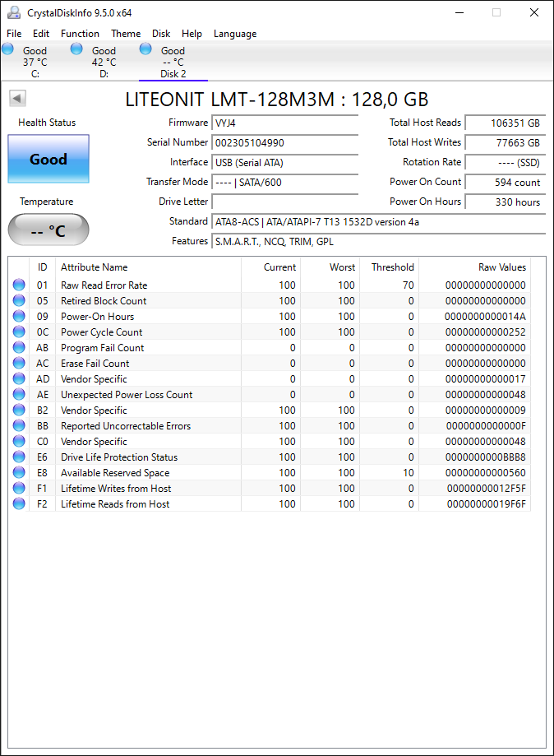
Task: Click raw value 0000000000BBB8
Action: [x=486, y=457]
